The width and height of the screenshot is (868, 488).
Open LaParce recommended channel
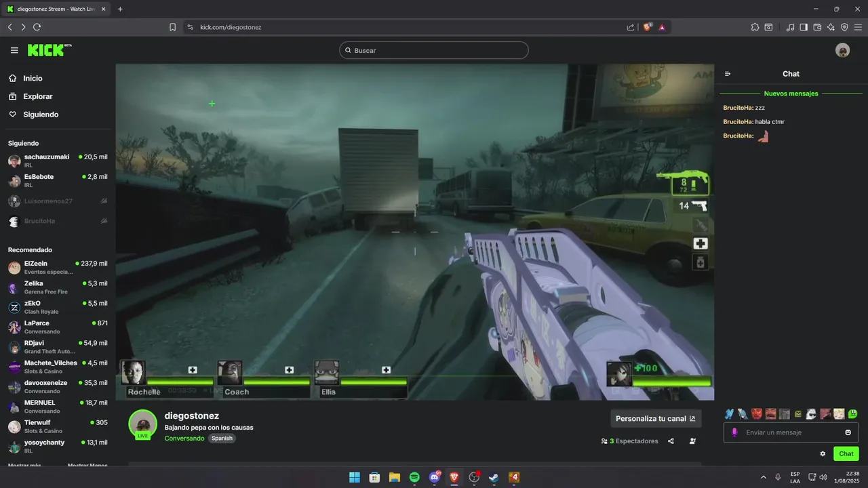pyautogui.click(x=58, y=327)
